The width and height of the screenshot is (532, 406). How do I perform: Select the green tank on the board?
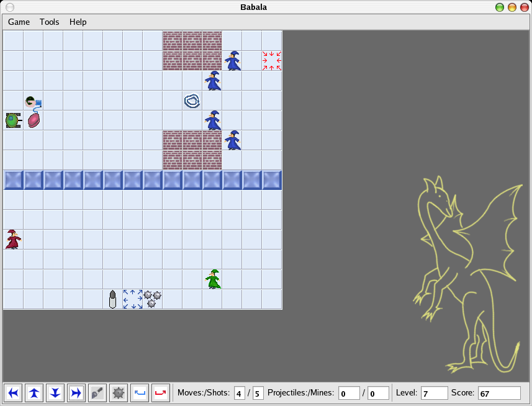pos(13,120)
